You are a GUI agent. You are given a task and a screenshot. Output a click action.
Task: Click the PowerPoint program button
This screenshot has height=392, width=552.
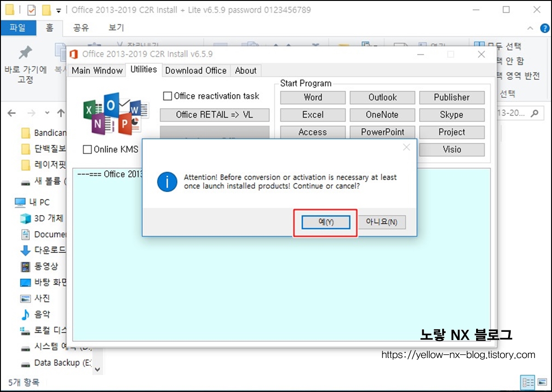tap(382, 132)
